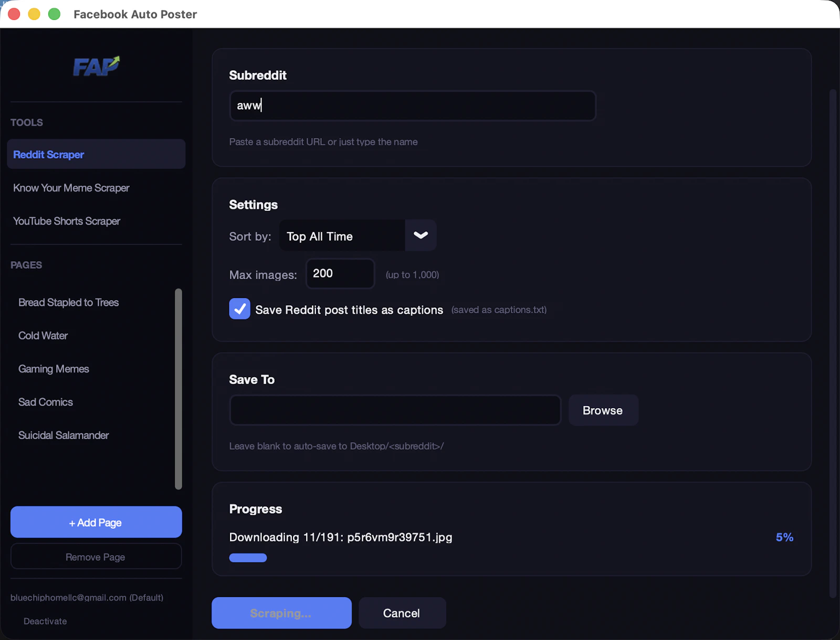
Task: Click the pages list scrollbar
Action: pos(178,389)
